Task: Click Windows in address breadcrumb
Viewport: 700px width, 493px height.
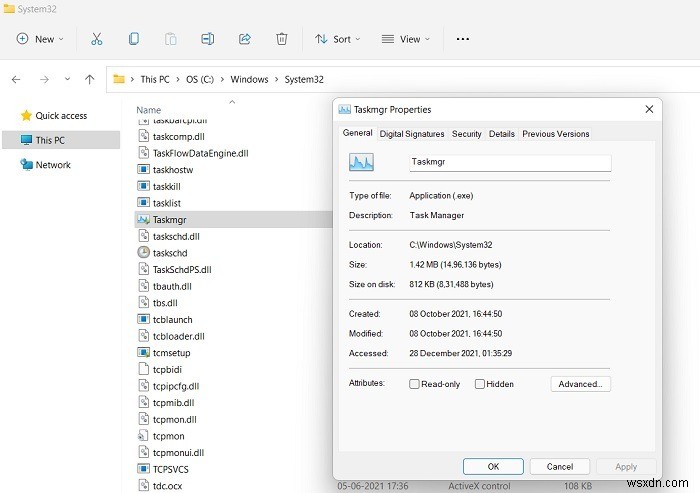Action: click(249, 79)
